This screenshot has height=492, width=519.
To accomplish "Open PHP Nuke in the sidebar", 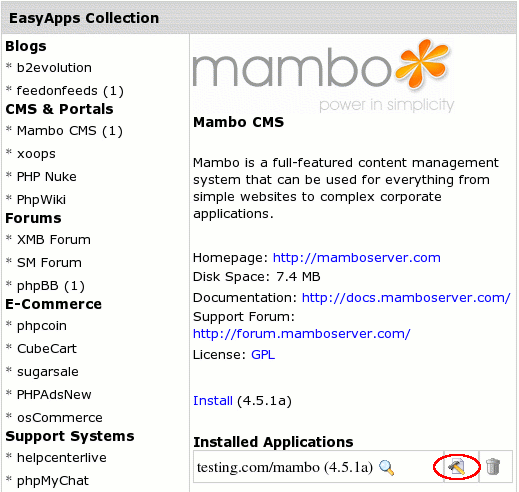I will [47, 177].
